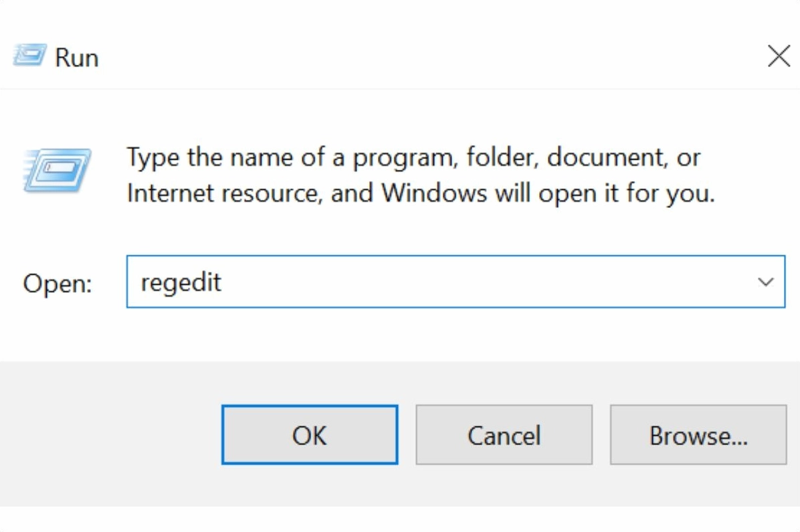Click the chevron to show previous commands
Image resolution: width=800 pixels, height=532 pixels.
[765, 281]
